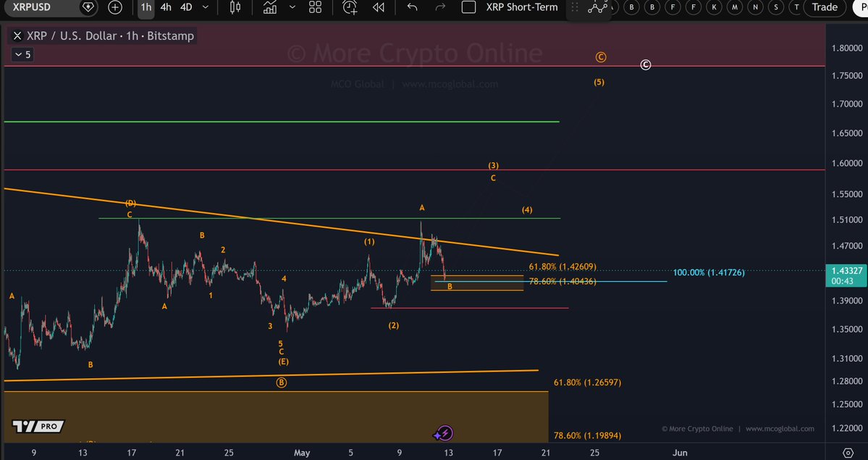Click the N circle shortcut in the toolbar
Viewport: 868px width, 460px height.
(755, 7)
